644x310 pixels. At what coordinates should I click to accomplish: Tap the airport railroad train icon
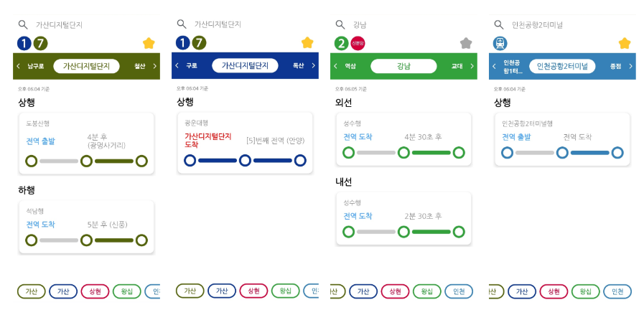500,43
